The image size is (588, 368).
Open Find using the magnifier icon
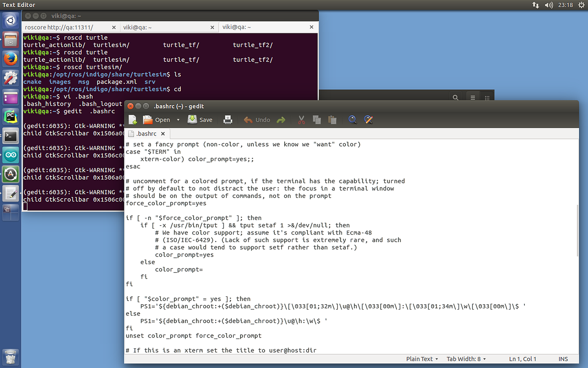click(352, 119)
